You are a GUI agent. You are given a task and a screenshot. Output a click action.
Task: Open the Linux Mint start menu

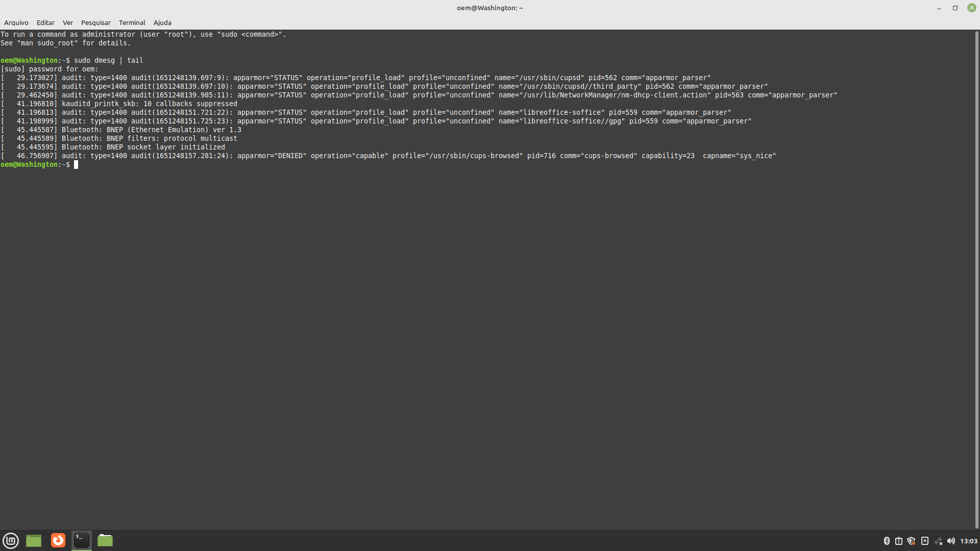11,540
